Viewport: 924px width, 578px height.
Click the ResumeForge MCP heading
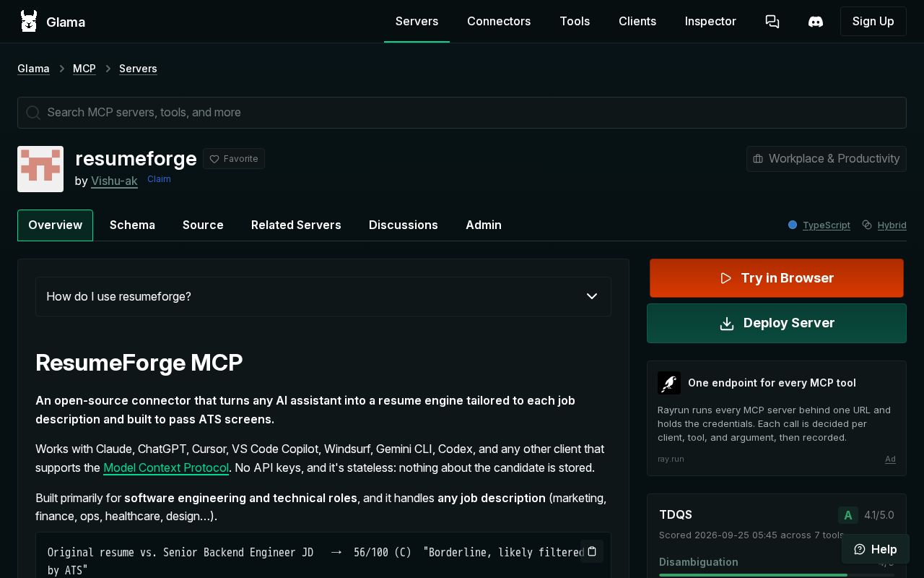(x=139, y=363)
